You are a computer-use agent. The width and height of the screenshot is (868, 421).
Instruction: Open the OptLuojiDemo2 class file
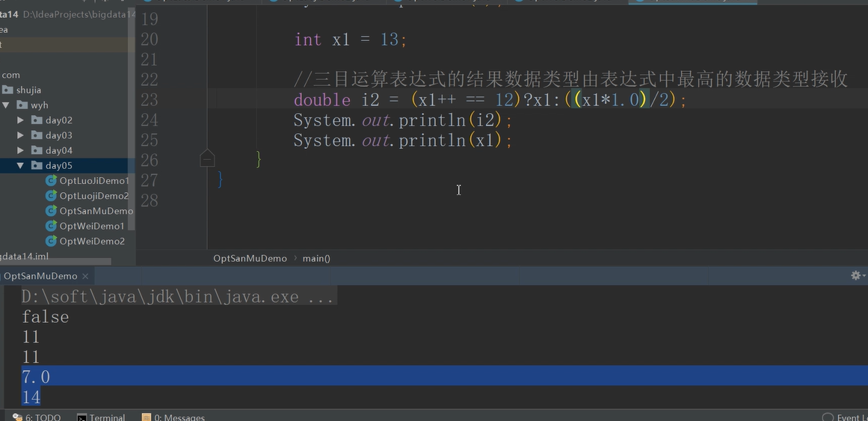click(x=94, y=195)
